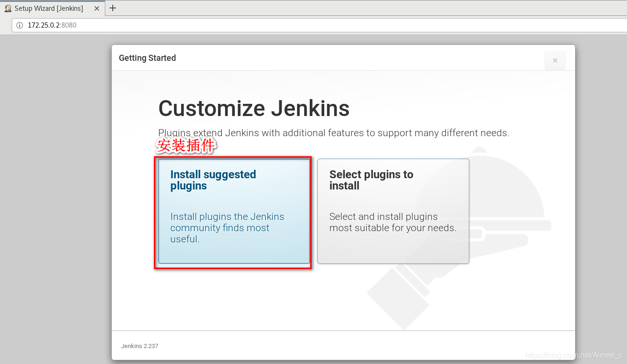Screen dimensions: 627x364
Task: Click the Jenkins favicon on the tab
Action: [8, 8]
